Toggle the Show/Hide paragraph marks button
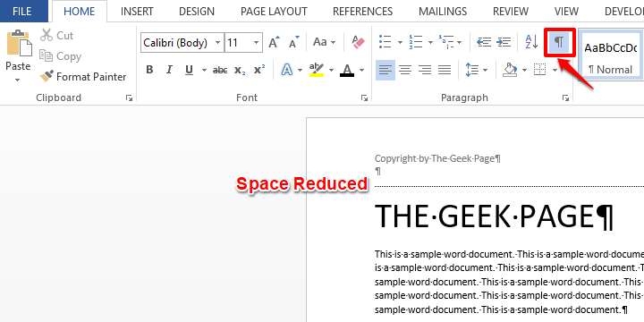 (x=558, y=42)
